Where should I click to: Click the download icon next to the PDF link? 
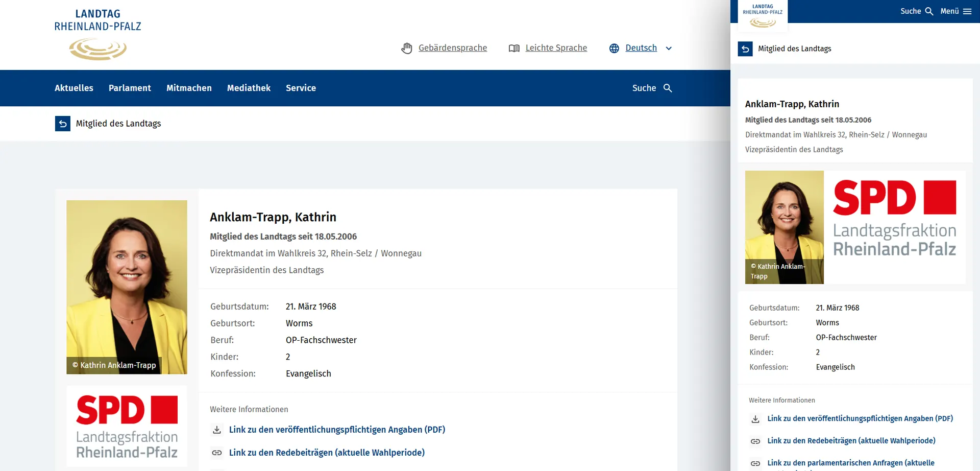[217, 430]
